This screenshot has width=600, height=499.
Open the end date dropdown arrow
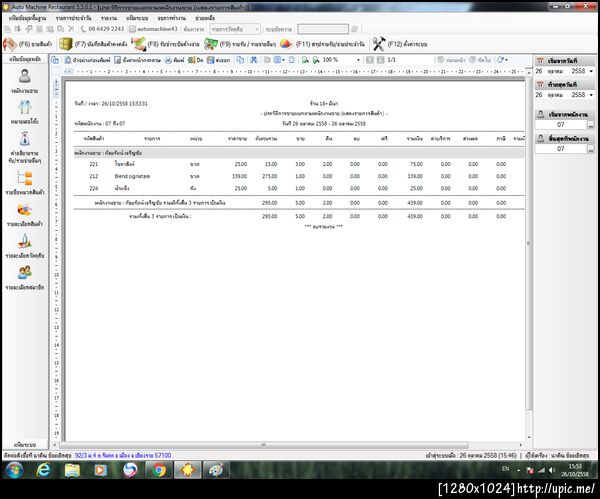[x=591, y=95]
